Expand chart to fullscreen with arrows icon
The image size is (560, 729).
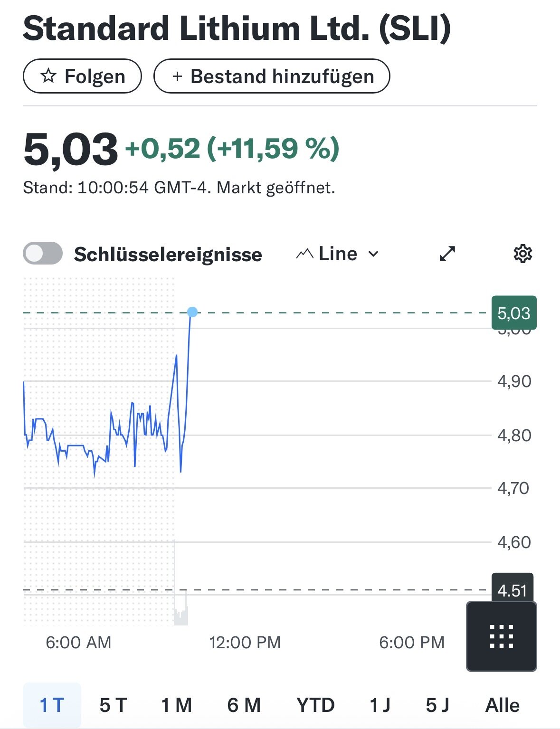coord(447,254)
